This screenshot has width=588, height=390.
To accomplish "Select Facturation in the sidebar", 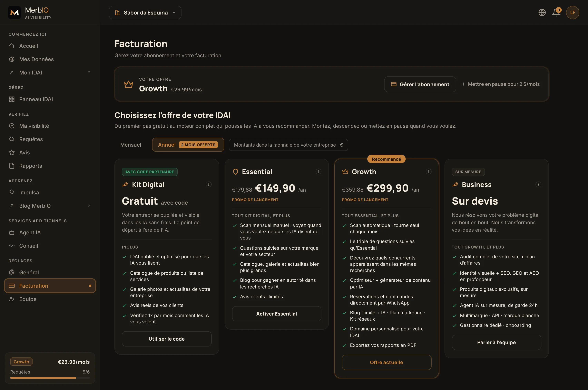I will pyautogui.click(x=50, y=286).
